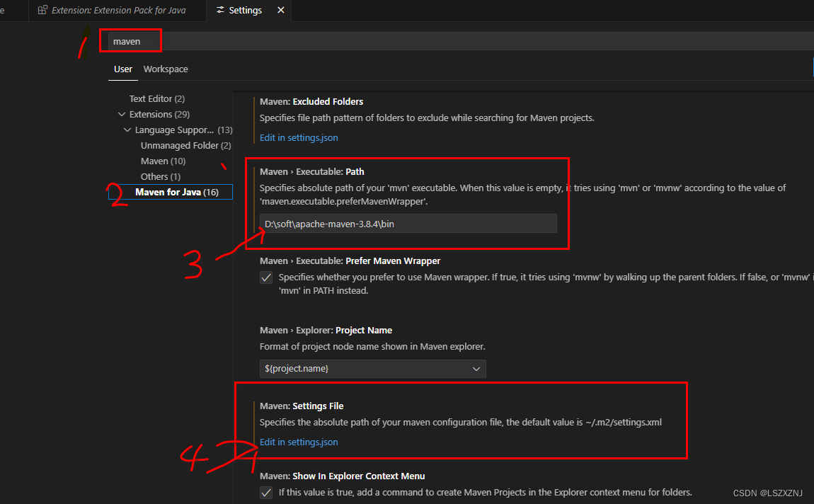Click the Maven Executable Path input field
Image resolution: width=814 pixels, height=504 pixels.
[408, 224]
